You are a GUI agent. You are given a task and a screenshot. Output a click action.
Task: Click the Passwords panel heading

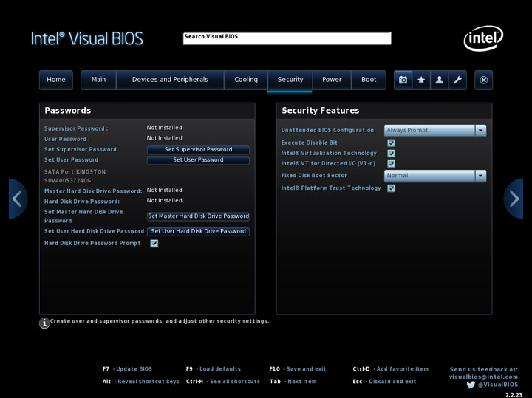[x=68, y=111]
